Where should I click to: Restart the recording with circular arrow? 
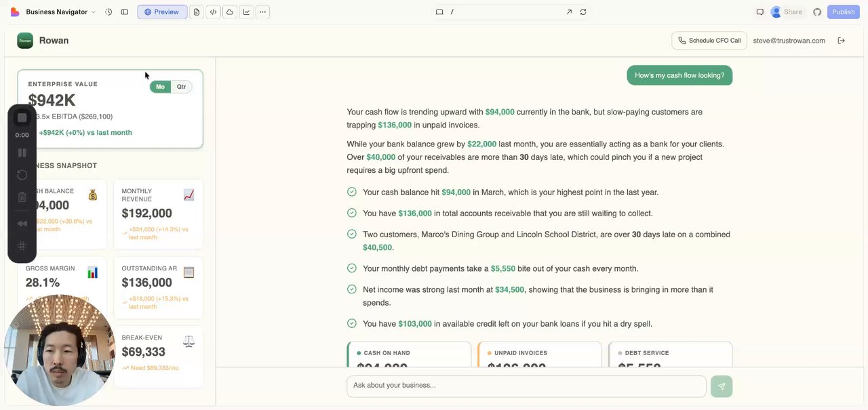tap(22, 175)
